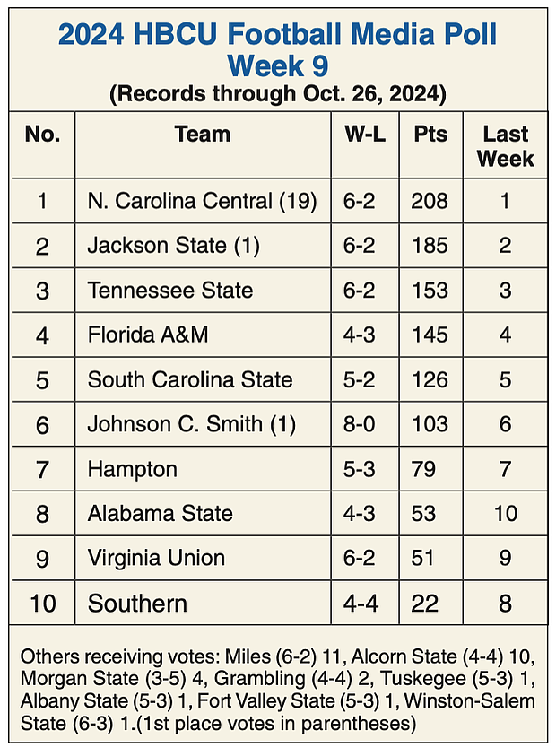Click the Pts column header

click(x=430, y=134)
